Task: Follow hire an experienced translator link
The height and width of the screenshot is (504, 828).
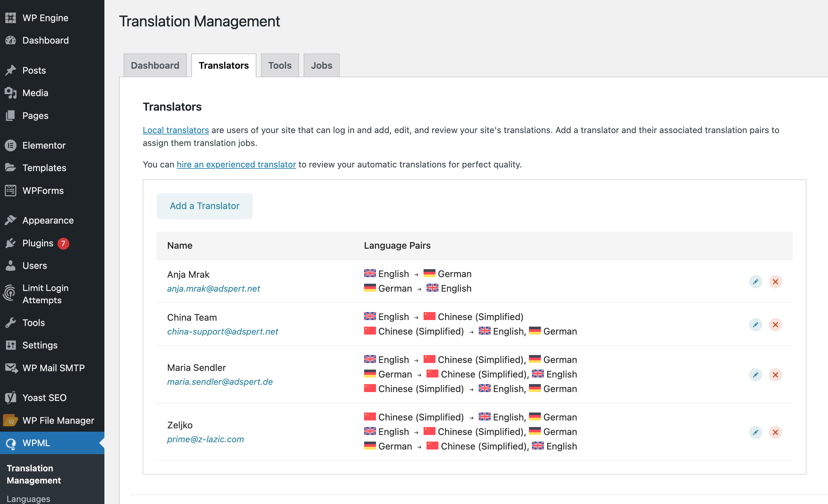Action: point(236,164)
